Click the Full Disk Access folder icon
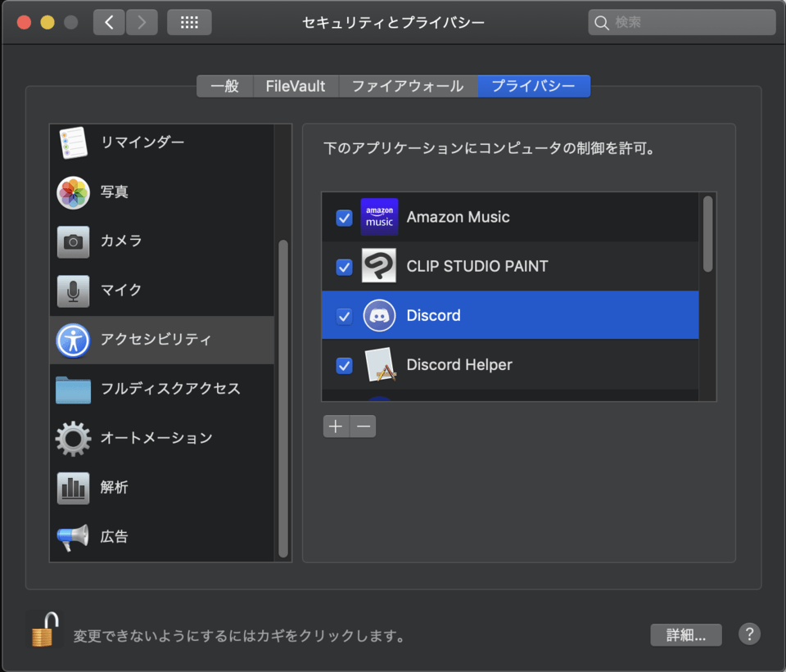 (73, 390)
